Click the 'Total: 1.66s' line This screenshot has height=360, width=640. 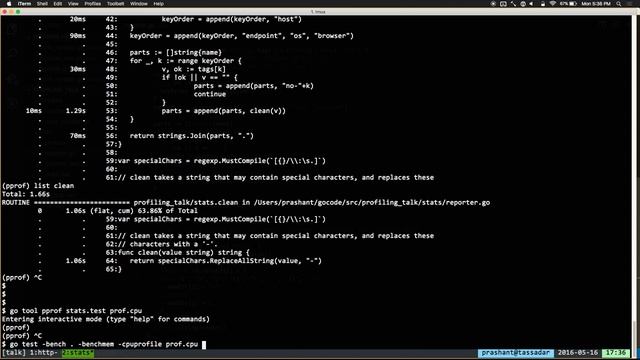pos(26,194)
